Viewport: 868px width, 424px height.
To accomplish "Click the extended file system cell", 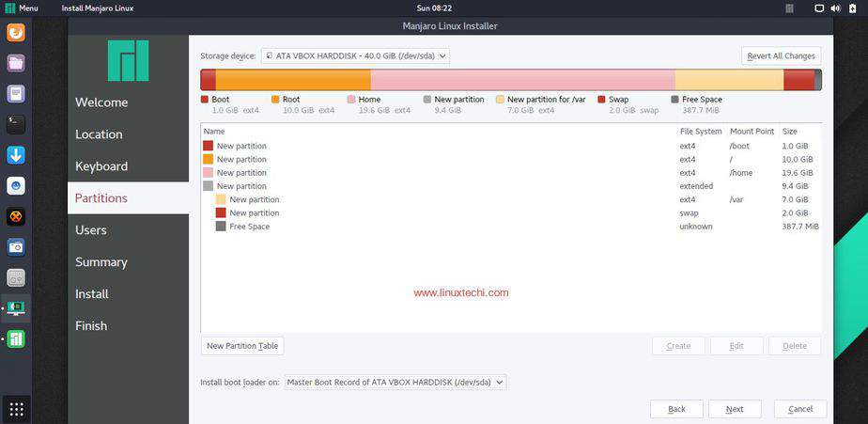I will pos(696,186).
